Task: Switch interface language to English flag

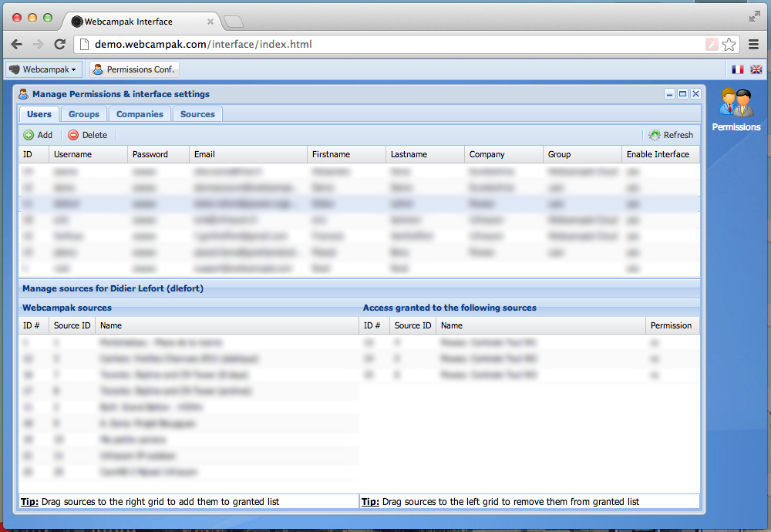Action: click(x=756, y=69)
